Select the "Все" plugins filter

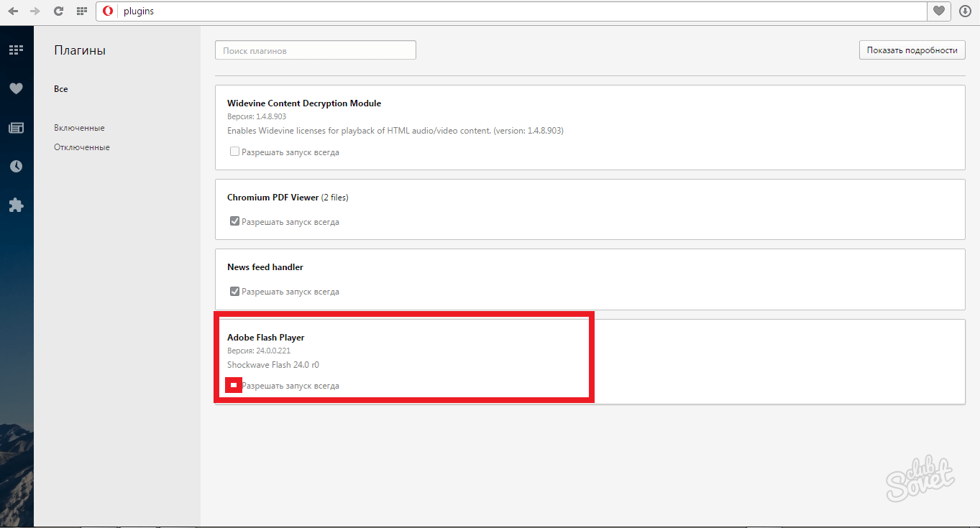(x=61, y=89)
